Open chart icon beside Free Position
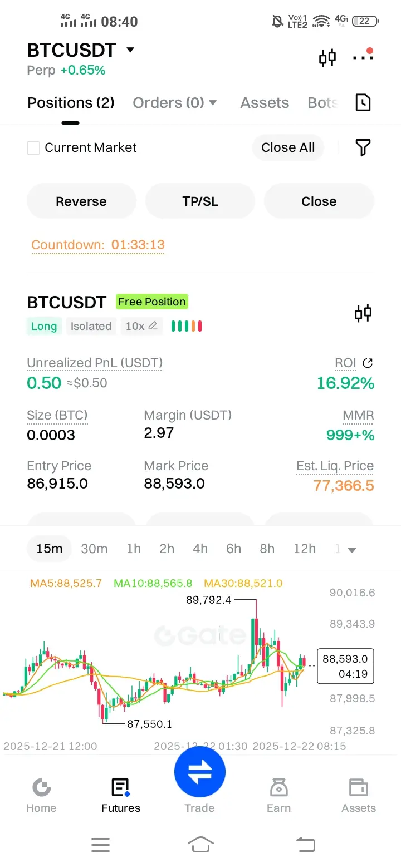The image size is (401, 868). click(363, 313)
